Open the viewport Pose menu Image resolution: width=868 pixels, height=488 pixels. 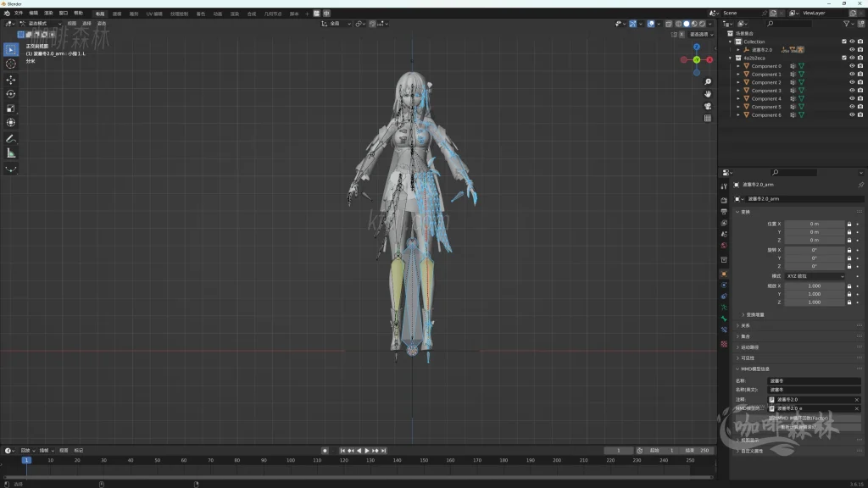(x=102, y=24)
